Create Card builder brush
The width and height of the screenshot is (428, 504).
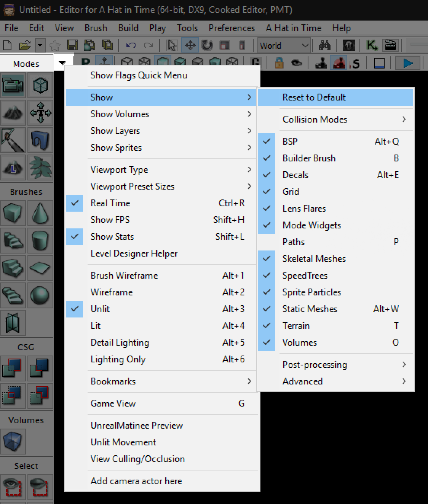click(x=13, y=323)
